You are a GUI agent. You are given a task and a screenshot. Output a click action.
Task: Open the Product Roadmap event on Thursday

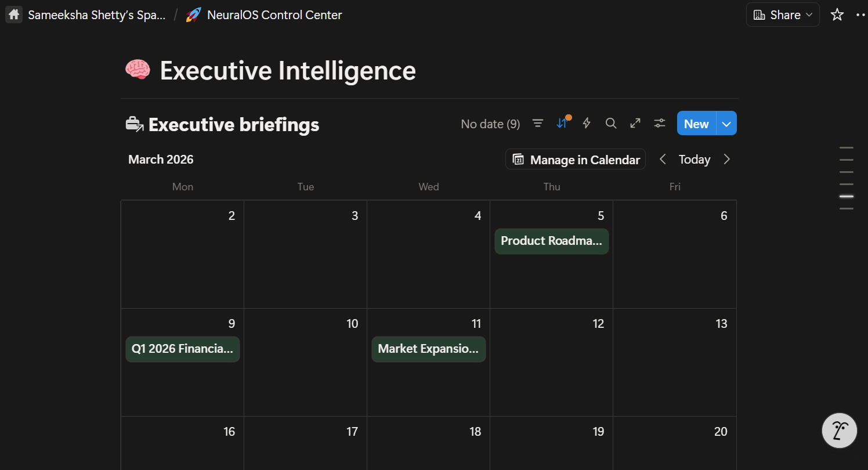pos(551,241)
